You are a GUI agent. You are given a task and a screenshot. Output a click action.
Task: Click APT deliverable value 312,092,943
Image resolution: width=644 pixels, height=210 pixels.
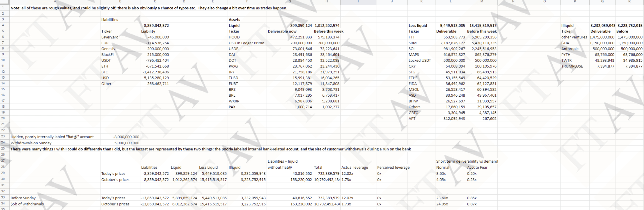click(454, 118)
